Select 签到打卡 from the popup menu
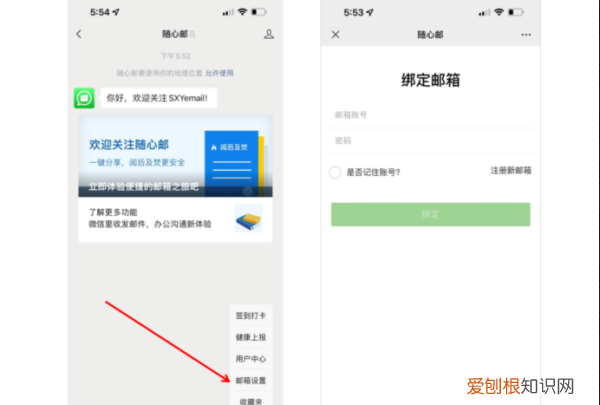600x405 pixels. [x=251, y=315]
